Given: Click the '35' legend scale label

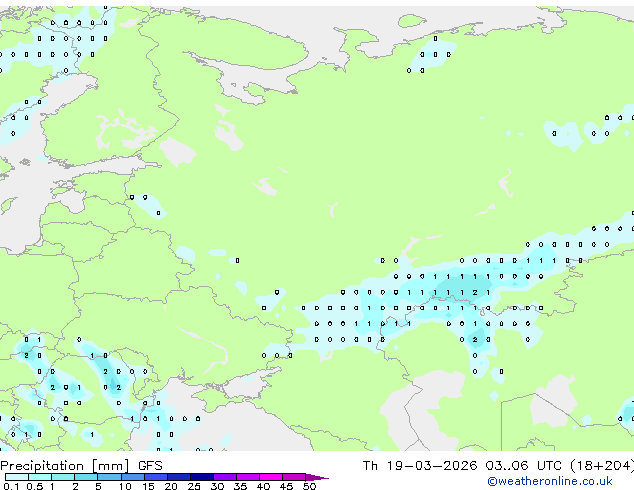Looking at the screenshot, I should tap(240, 486).
